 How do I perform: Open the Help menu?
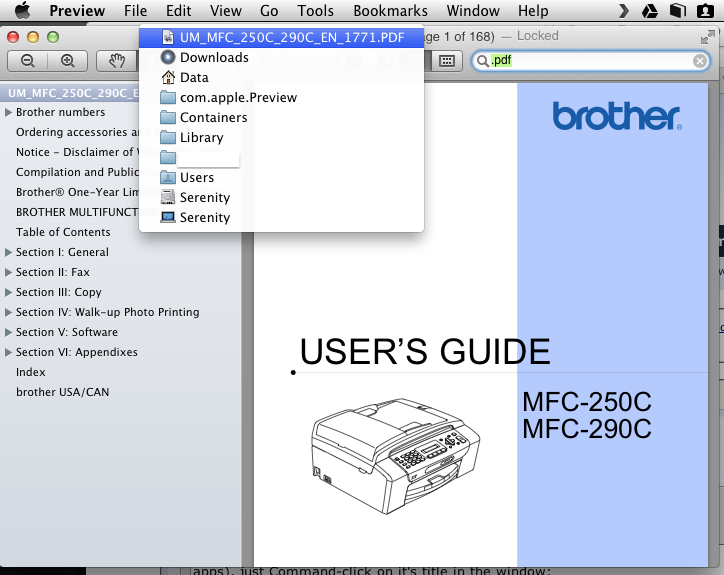(533, 11)
